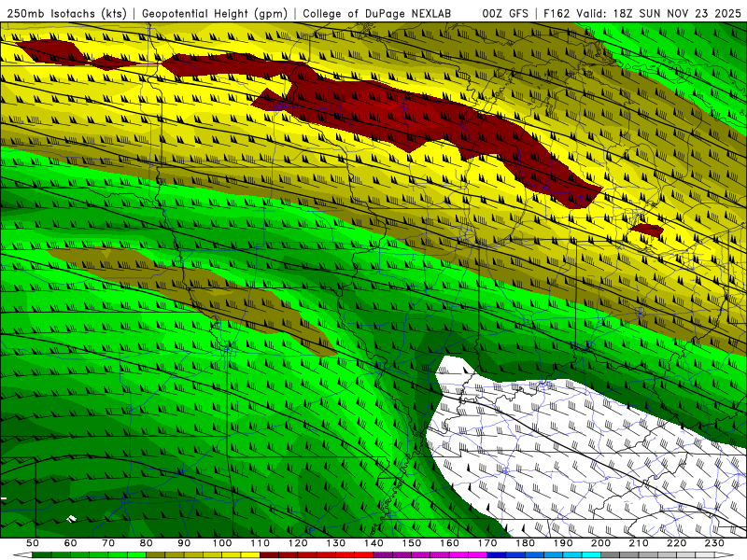Image resolution: width=747 pixels, height=560 pixels.
Task: Click the '90' value on the legend scale
Action: (x=184, y=543)
